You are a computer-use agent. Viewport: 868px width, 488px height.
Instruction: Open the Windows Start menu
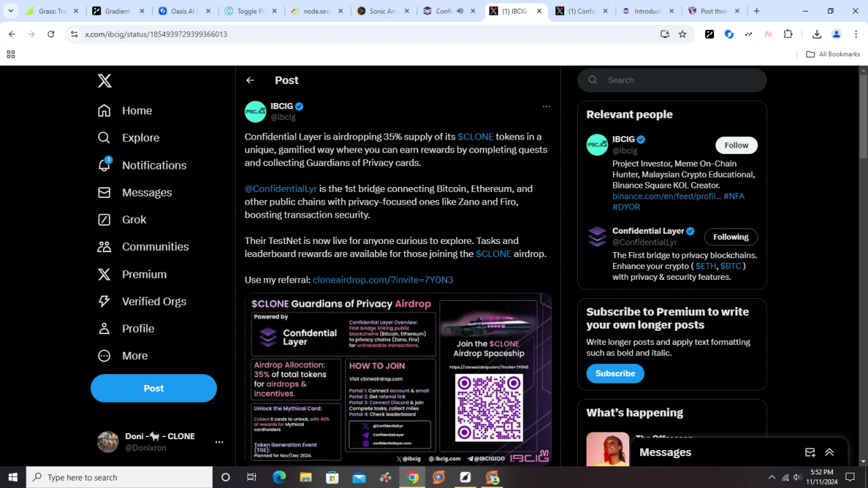point(13,477)
